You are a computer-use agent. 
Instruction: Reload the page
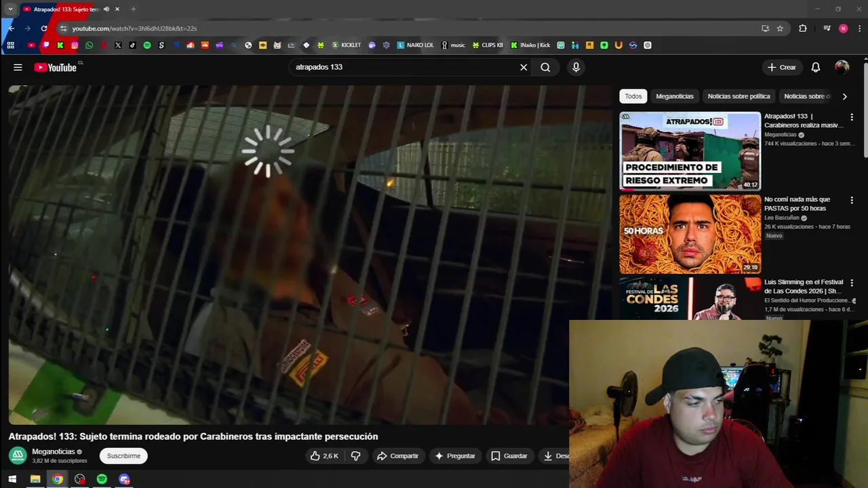coord(44,28)
